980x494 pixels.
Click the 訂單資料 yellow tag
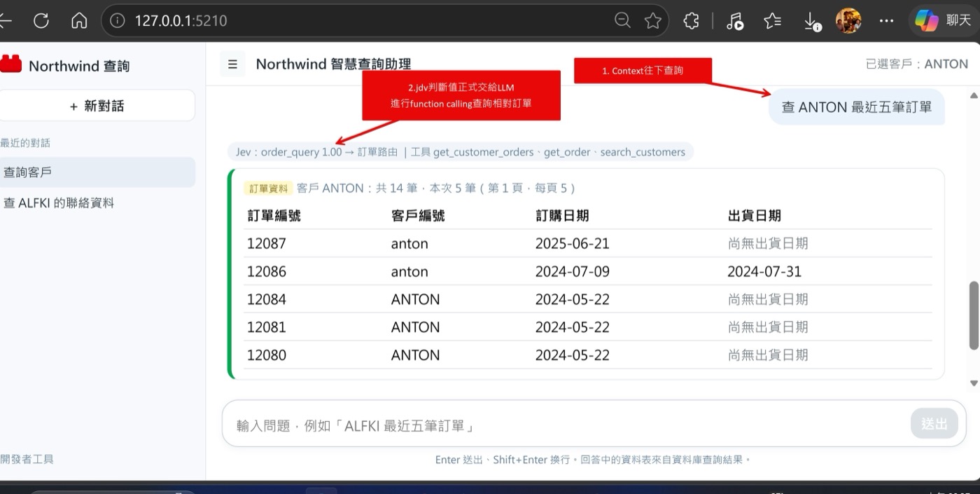click(267, 188)
